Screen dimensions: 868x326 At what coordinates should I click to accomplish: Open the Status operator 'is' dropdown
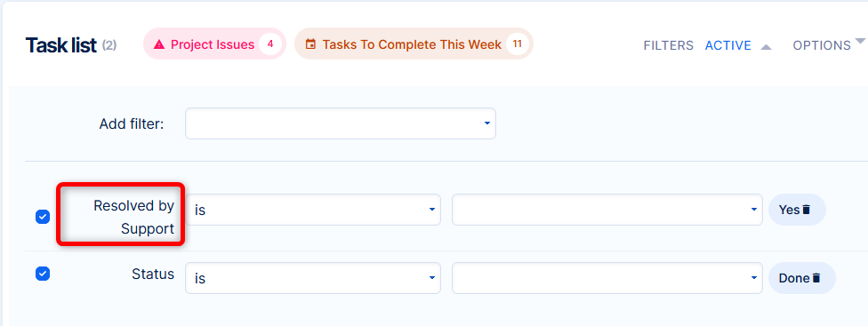pos(313,278)
